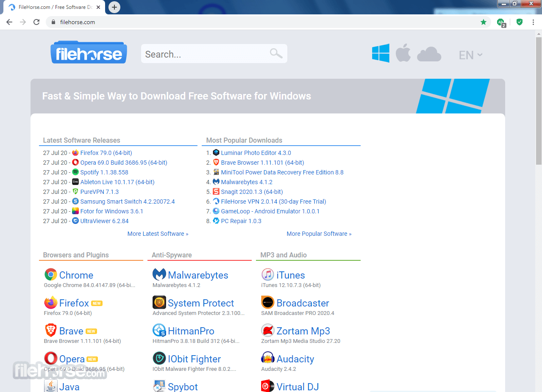
Task: Open a new tab
Action: tap(114, 7)
